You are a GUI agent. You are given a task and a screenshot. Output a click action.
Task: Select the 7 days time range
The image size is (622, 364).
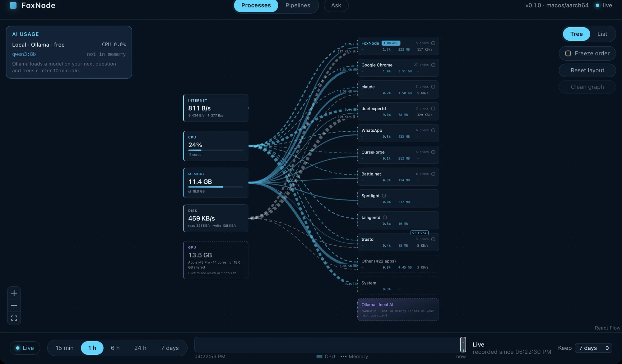(170, 348)
